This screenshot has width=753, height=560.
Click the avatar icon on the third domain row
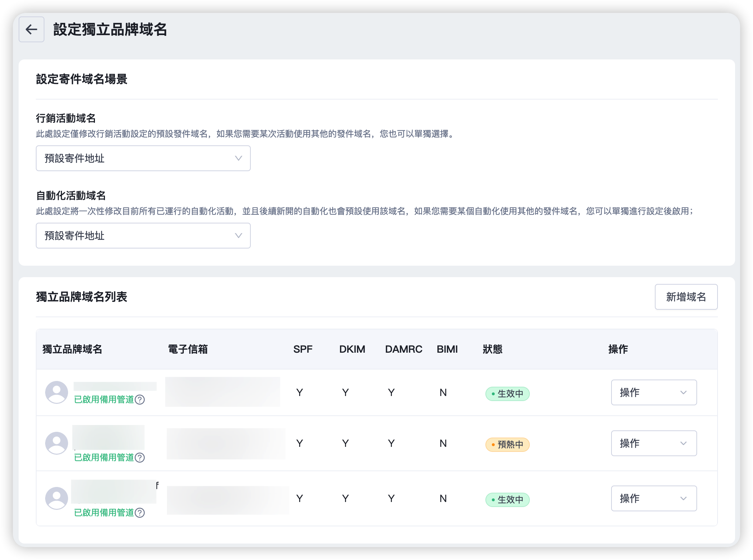(57, 498)
